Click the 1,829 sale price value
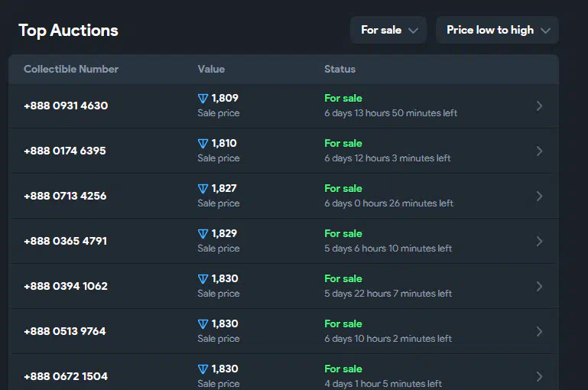The width and height of the screenshot is (588, 390). click(x=224, y=233)
